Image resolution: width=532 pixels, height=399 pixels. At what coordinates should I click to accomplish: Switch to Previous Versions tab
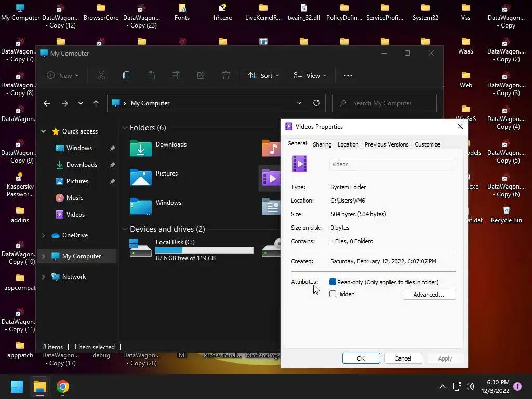(x=387, y=144)
